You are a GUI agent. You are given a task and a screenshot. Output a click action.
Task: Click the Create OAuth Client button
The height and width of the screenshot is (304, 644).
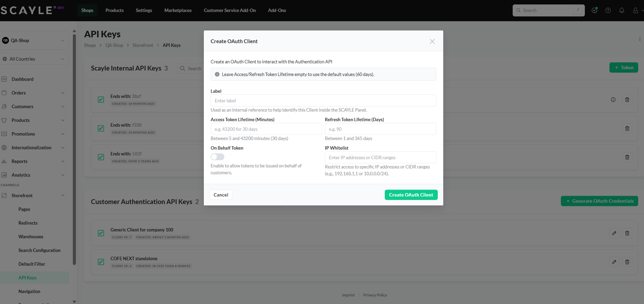411,195
